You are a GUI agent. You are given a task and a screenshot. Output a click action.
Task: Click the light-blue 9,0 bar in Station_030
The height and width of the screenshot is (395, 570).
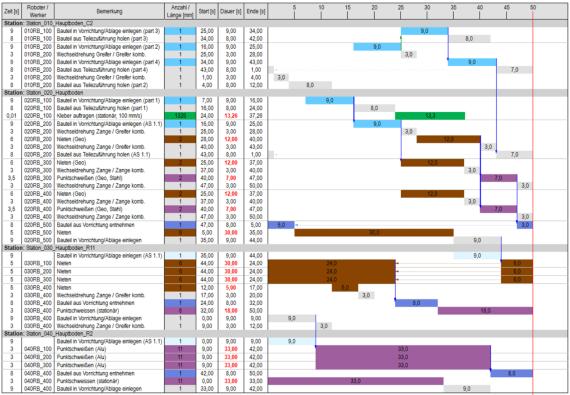tap(477, 256)
